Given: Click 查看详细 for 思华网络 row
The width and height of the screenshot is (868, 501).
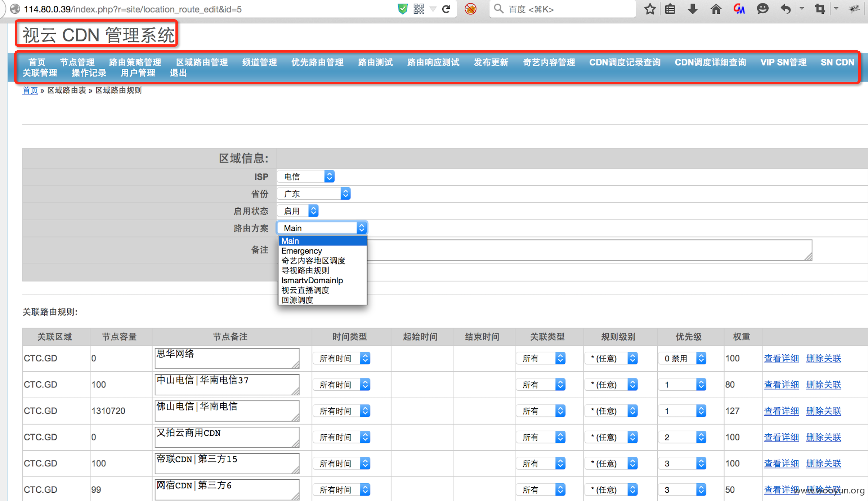Looking at the screenshot, I should [781, 358].
